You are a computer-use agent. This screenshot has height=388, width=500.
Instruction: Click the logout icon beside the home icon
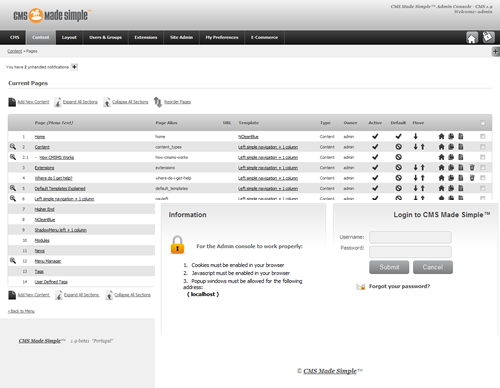click(488, 37)
